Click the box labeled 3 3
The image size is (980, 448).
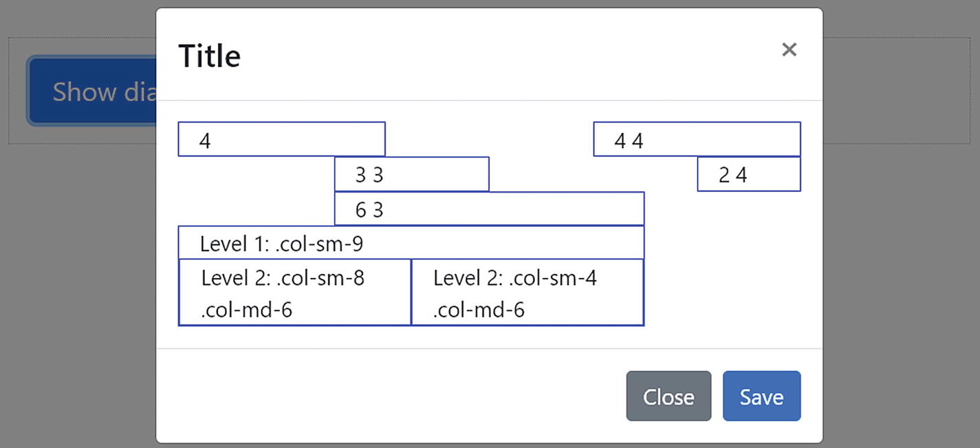tap(411, 174)
